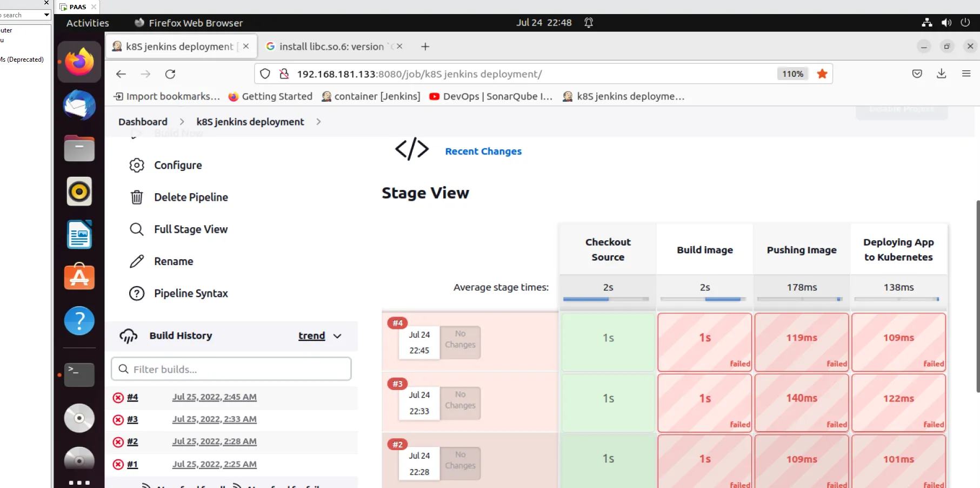Viewport: 980px width, 488px height.
Task: Open a new browser tab
Action: click(425, 47)
